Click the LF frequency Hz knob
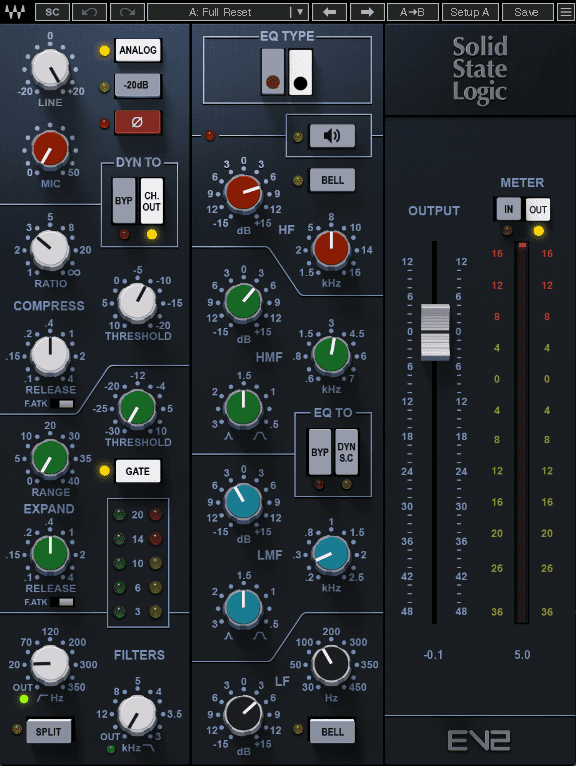The width and height of the screenshot is (576, 766). pyautogui.click(x=331, y=664)
